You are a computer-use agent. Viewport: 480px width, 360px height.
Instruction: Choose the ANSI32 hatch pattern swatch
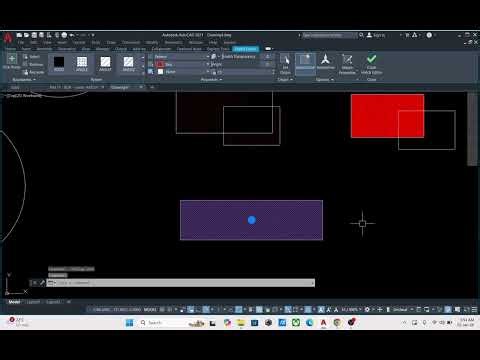tap(128, 64)
